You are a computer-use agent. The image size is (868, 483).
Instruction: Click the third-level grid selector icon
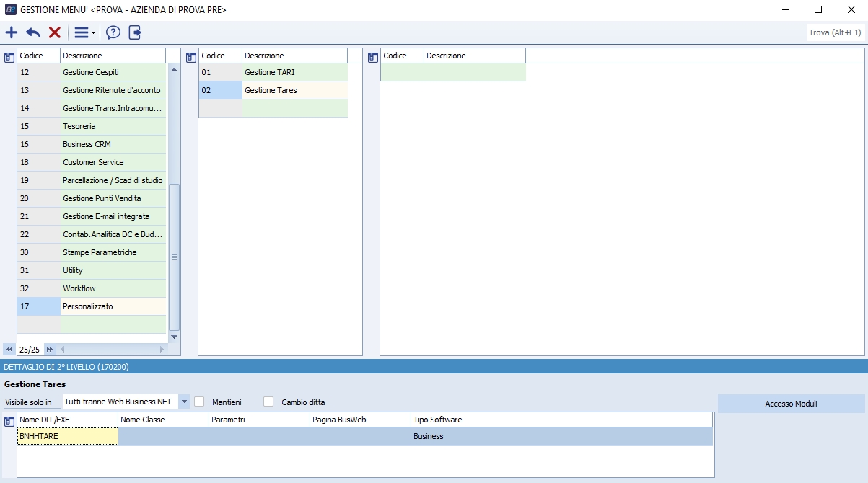[x=373, y=57]
